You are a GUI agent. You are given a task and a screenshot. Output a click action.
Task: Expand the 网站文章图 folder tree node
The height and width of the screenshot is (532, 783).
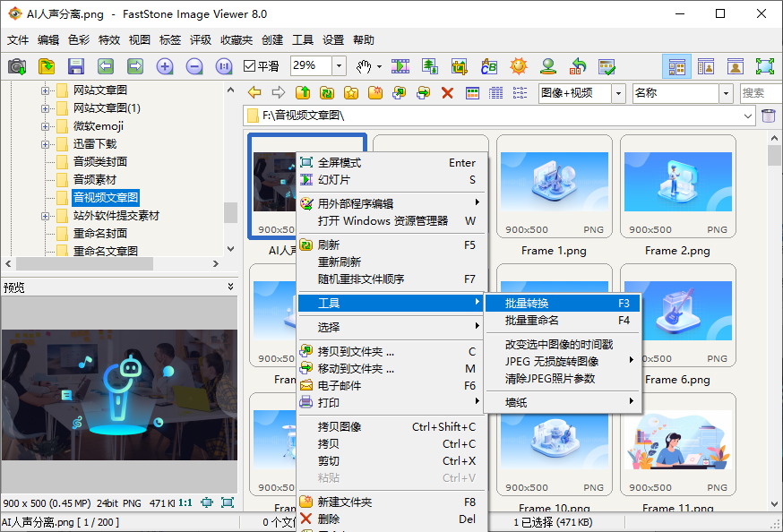[x=46, y=90]
